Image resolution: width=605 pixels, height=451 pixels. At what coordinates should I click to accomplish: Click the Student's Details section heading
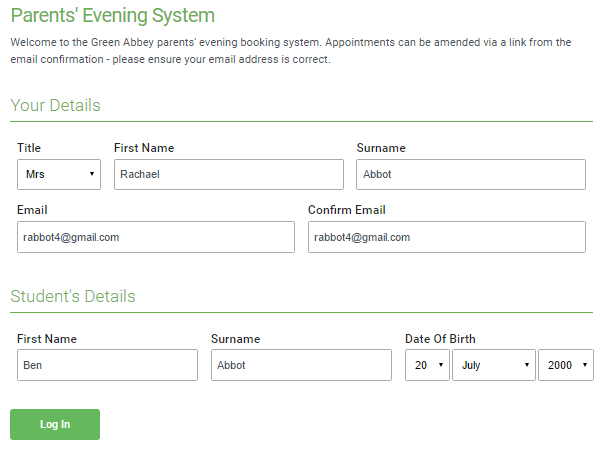click(x=73, y=296)
